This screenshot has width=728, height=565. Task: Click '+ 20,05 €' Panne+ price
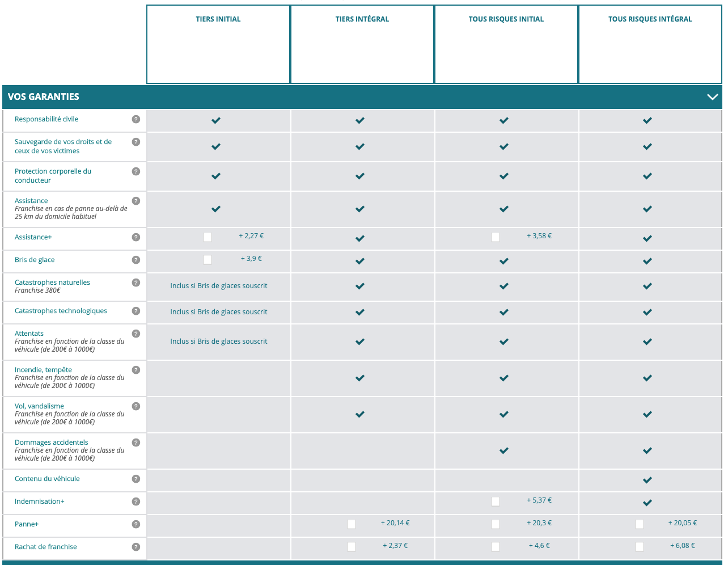coord(683,523)
